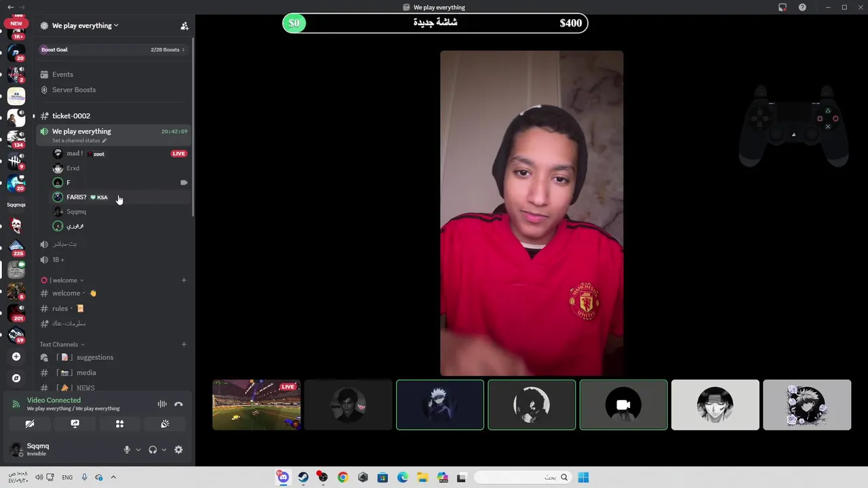Image resolution: width=868 pixels, height=488 pixels.
Task: Click Set a channel status
Action: point(79,141)
